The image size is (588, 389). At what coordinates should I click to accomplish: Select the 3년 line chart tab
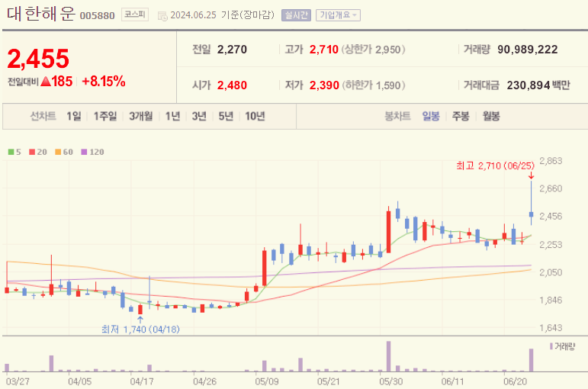tap(199, 116)
